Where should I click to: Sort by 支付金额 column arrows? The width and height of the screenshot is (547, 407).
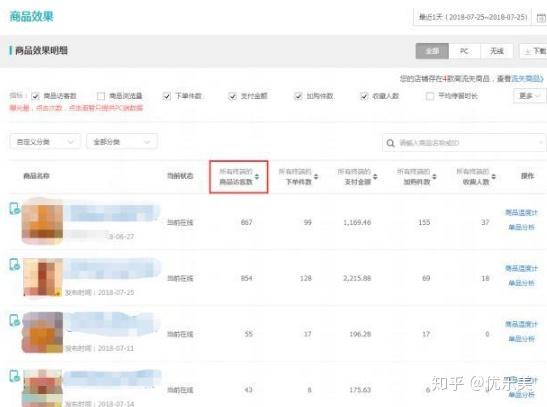click(375, 176)
